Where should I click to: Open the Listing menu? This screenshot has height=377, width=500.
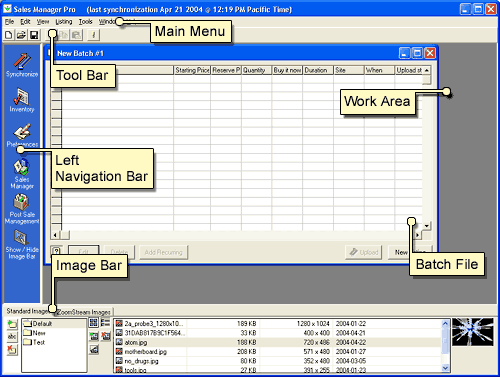(x=63, y=22)
